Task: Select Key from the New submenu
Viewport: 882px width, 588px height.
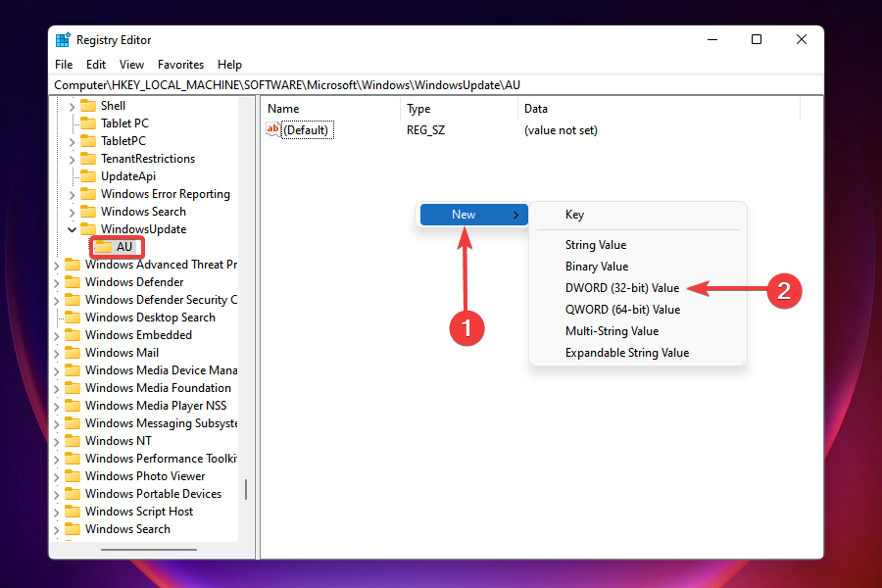Action: tap(638, 215)
